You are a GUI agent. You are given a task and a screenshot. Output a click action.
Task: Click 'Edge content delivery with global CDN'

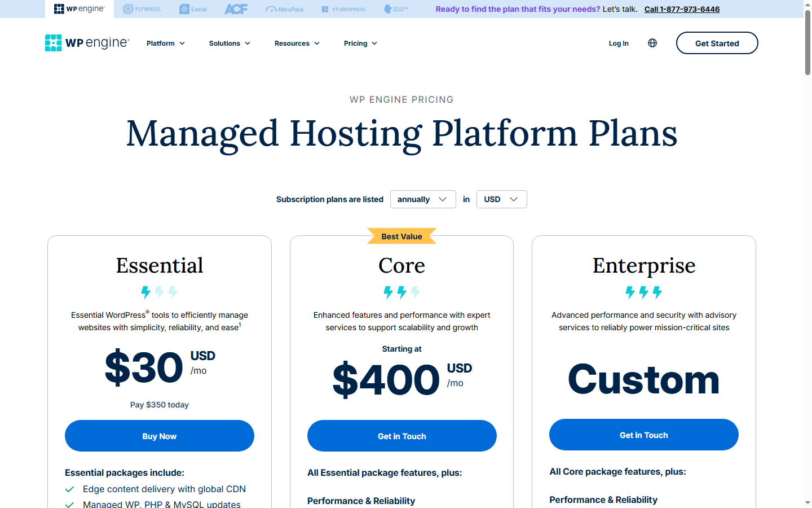tap(164, 489)
